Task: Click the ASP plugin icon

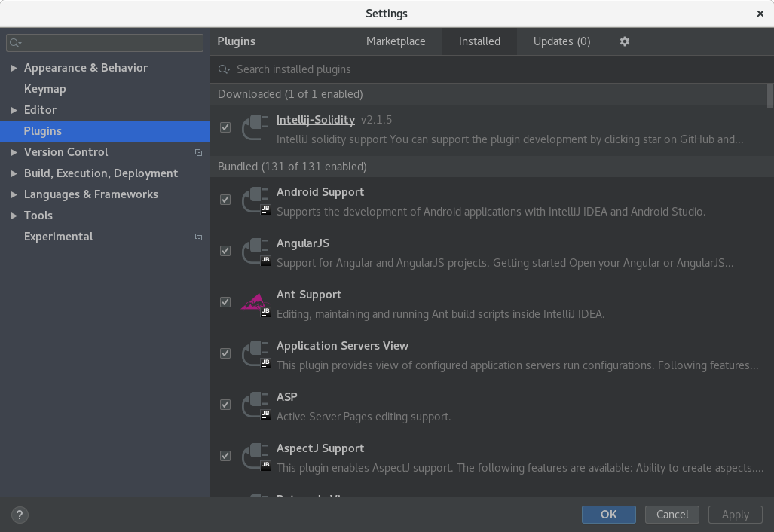Action: pos(255,405)
